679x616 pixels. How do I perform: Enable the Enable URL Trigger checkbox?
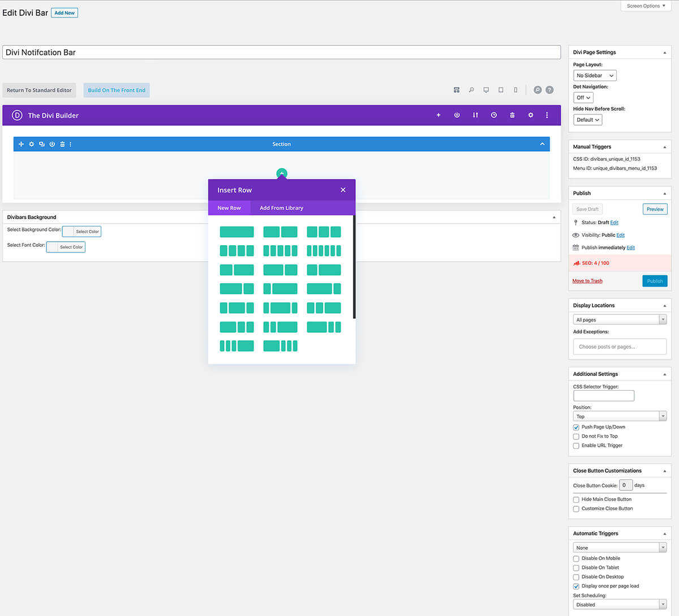tap(576, 446)
